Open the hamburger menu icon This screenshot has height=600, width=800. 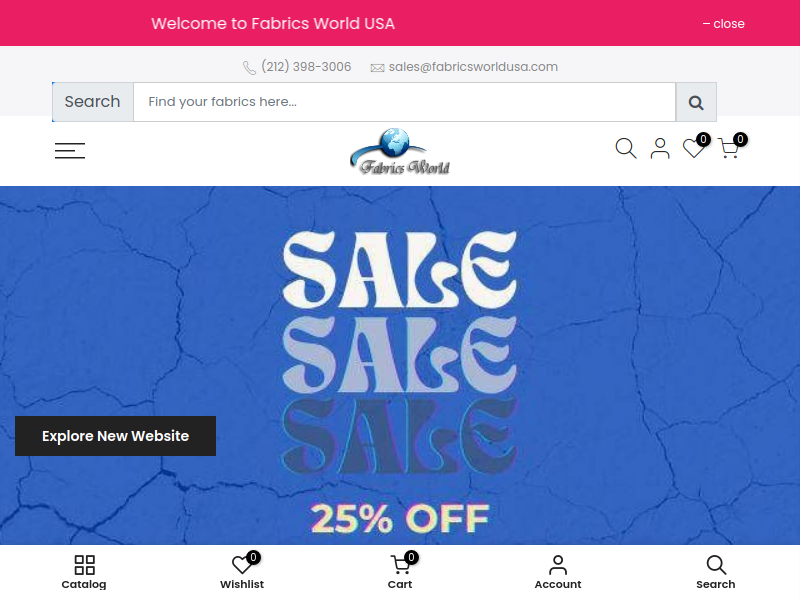pyautogui.click(x=70, y=151)
